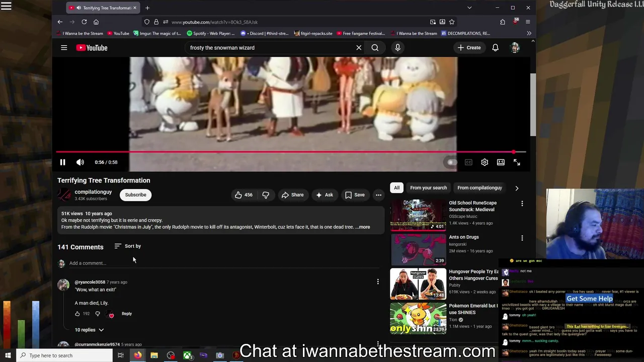Show more bookmarks chevron
Image resolution: width=644 pixels, height=362 pixels.
[529, 33]
